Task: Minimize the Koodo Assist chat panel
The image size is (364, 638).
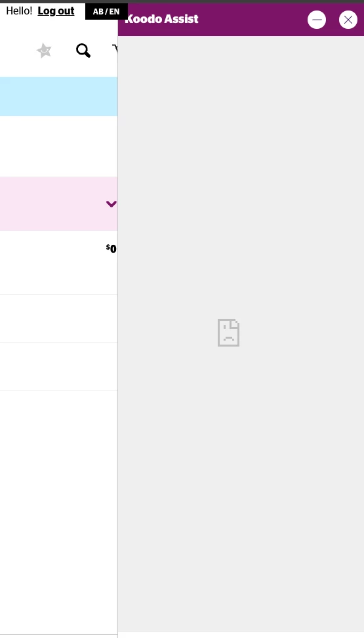Action: [x=316, y=20]
